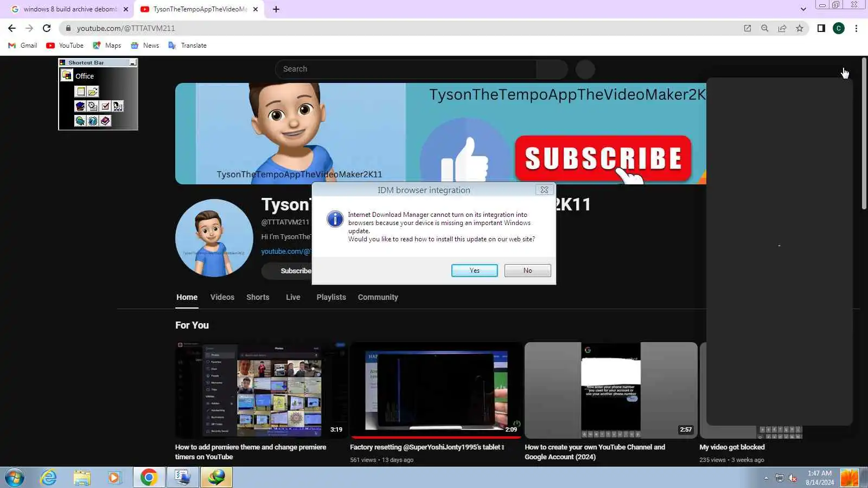This screenshot has width=868, height=488.
Task: Select the Playlists channel tab
Action: pos(331,297)
